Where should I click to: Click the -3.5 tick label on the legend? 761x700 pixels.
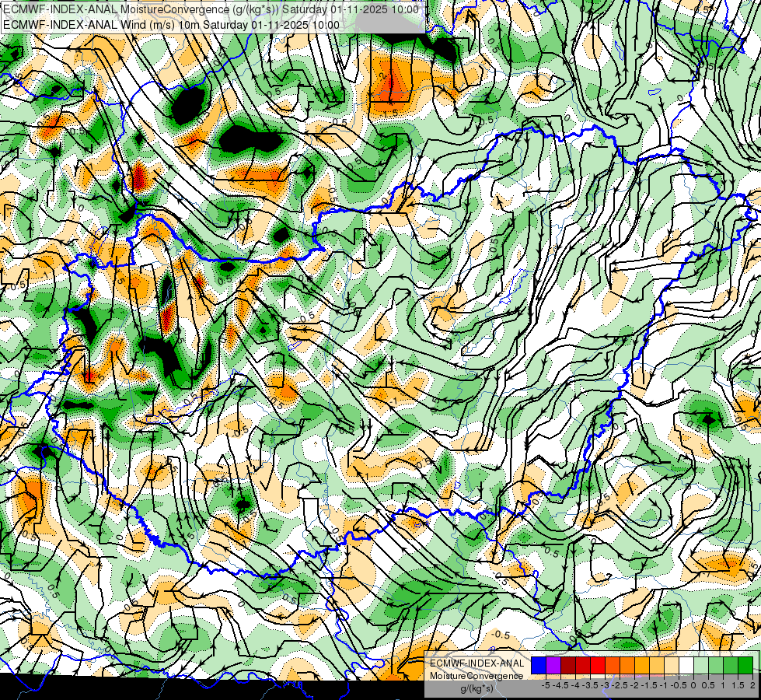coord(590,685)
